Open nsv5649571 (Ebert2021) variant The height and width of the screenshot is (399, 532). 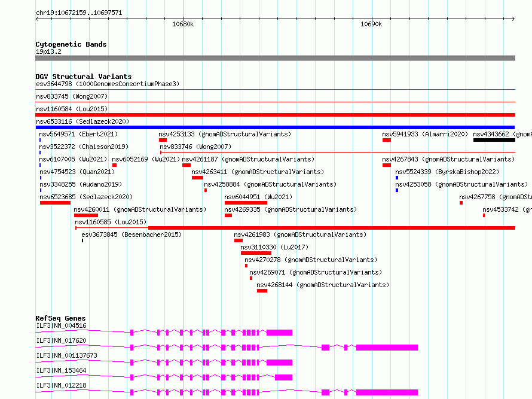click(78, 134)
